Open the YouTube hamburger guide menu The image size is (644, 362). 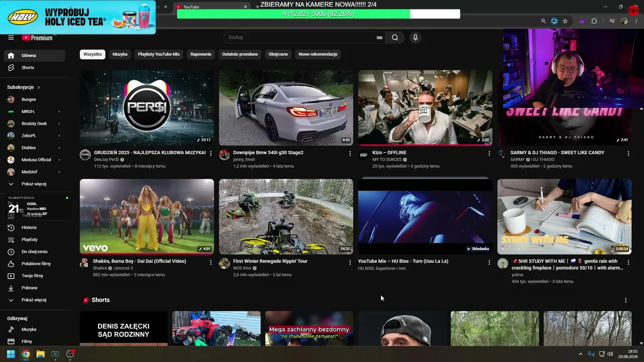coord(11,37)
